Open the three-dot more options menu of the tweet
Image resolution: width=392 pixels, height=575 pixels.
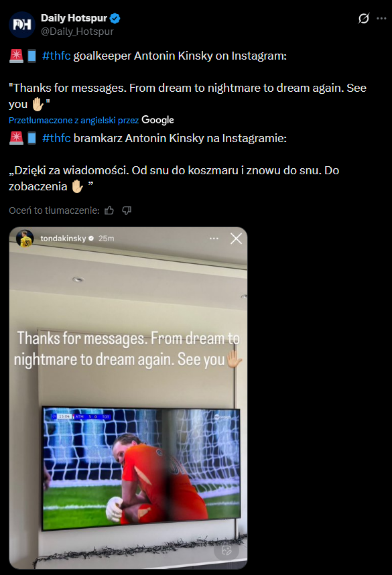381,18
